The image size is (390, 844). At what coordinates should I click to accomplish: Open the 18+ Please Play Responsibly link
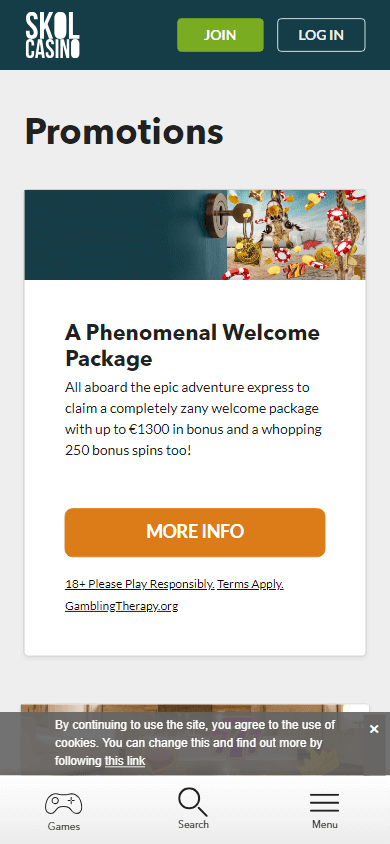[x=140, y=584]
